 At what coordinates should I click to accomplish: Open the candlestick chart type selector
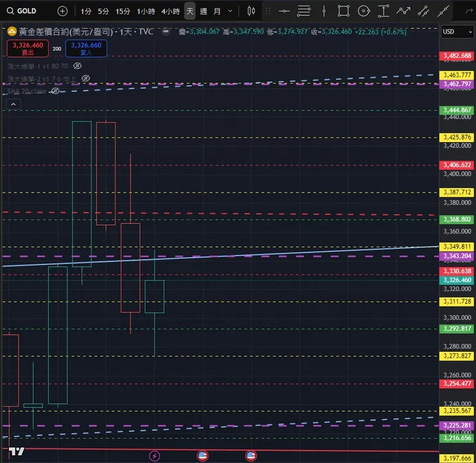pyautogui.click(x=251, y=11)
